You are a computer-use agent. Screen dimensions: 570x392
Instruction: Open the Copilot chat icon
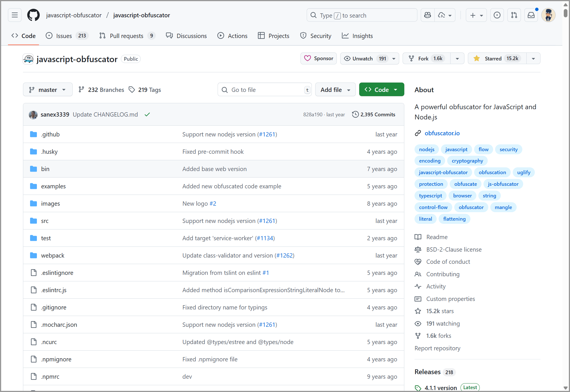pyautogui.click(x=428, y=15)
